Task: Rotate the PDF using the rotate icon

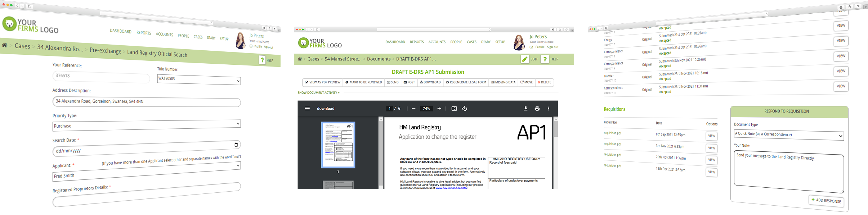Action: click(x=465, y=109)
